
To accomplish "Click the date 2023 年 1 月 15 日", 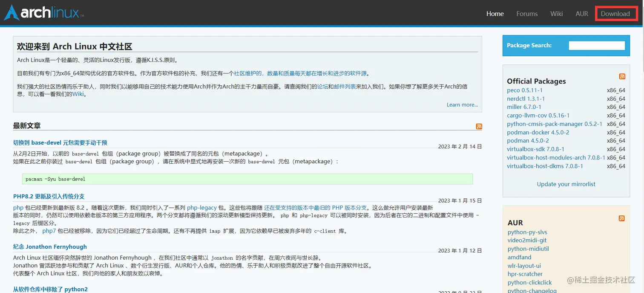I will point(460,200).
